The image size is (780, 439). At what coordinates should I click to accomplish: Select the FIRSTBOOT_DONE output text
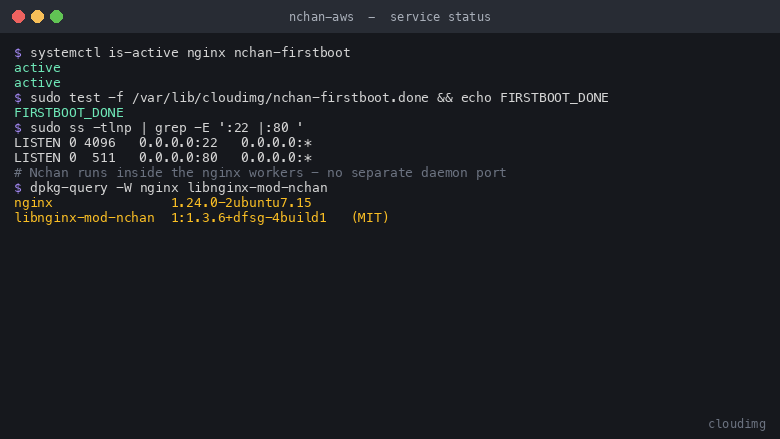pyautogui.click(x=69, y=113)
